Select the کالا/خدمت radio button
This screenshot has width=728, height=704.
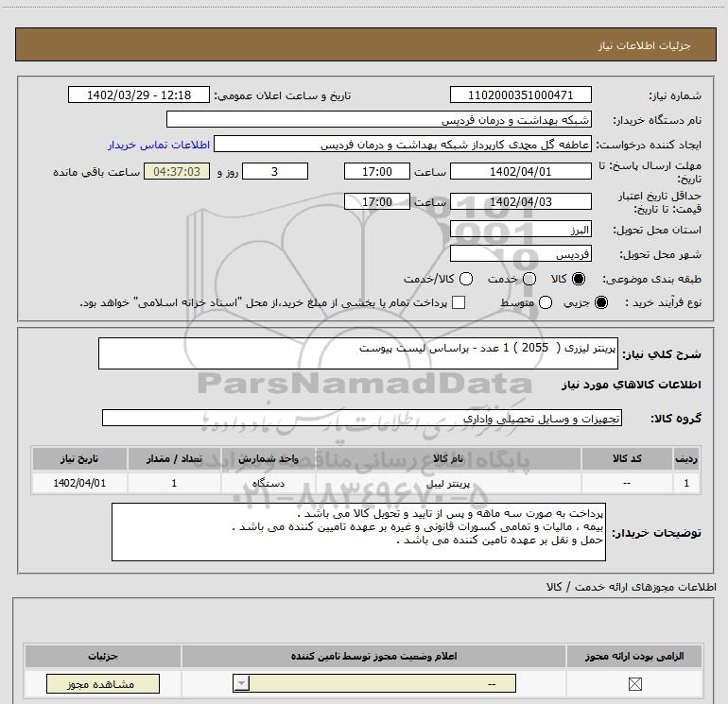466,279
